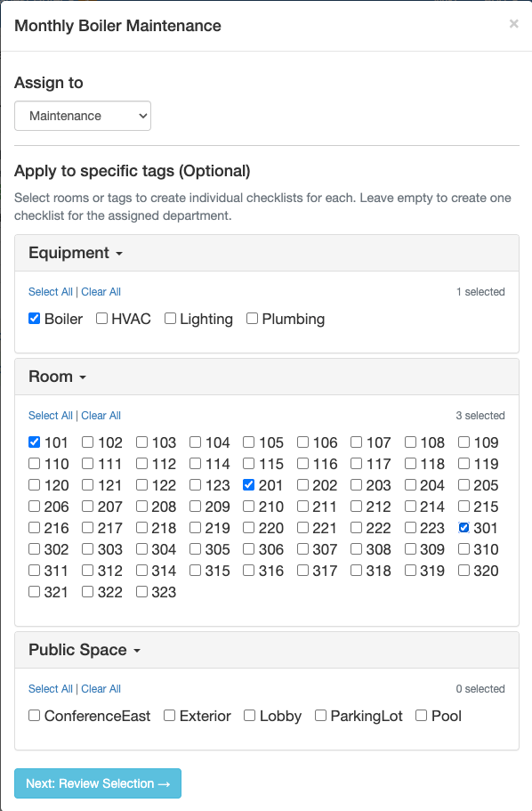Tick the Pool checkbox
The image size is (532, 811).
click(422, 716)
